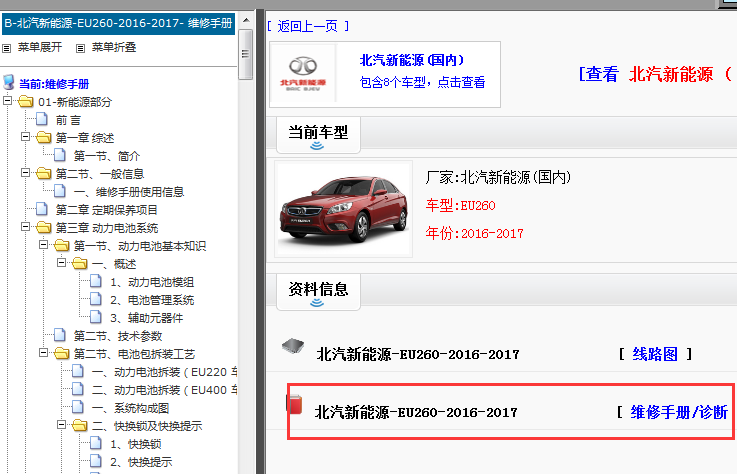Click the red EU260 car photo
Screen dimensions: 737x474
click(x=344, y=209)
